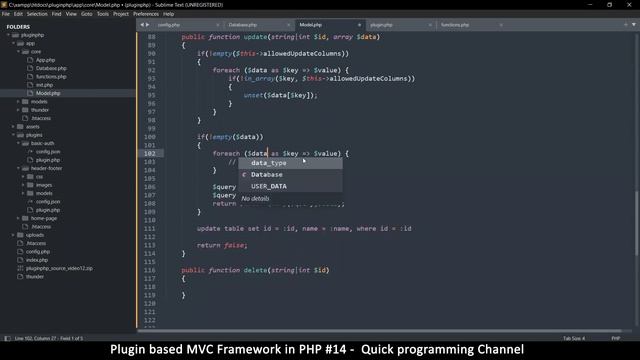This screenshot has width=640, height=360.
Task: Open the File menu
Action: (6, 14)
